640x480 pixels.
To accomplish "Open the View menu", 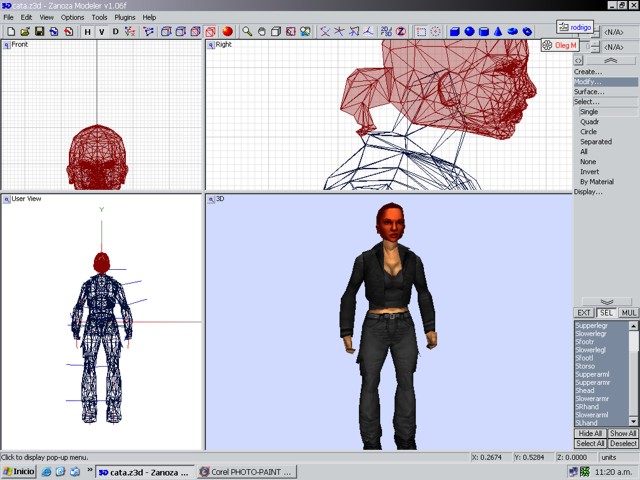I will coord(47,17).
